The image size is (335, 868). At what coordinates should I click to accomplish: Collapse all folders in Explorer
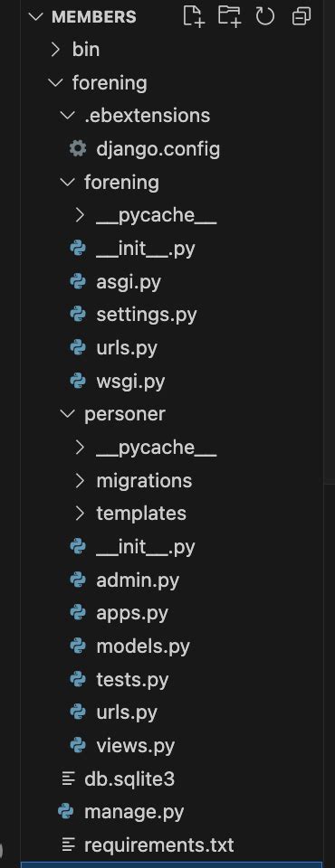coord(301,16)
